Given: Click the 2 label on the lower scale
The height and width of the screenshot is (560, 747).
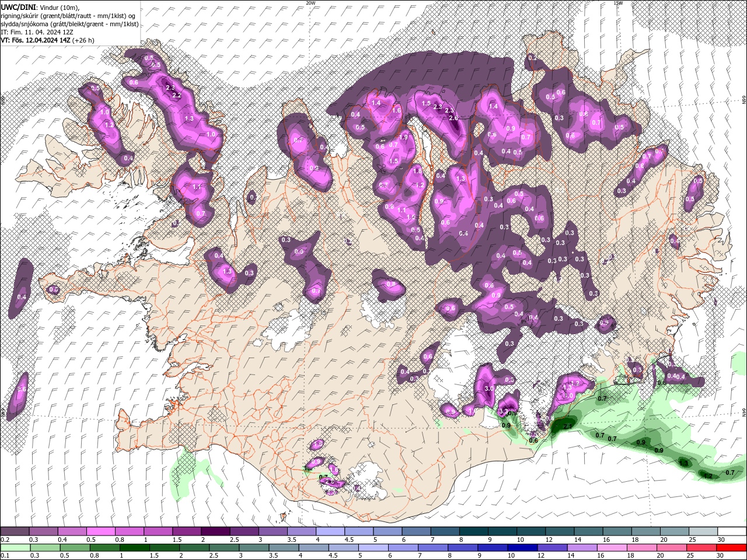Looking at the screenshot, I should (x=180, y=556).
